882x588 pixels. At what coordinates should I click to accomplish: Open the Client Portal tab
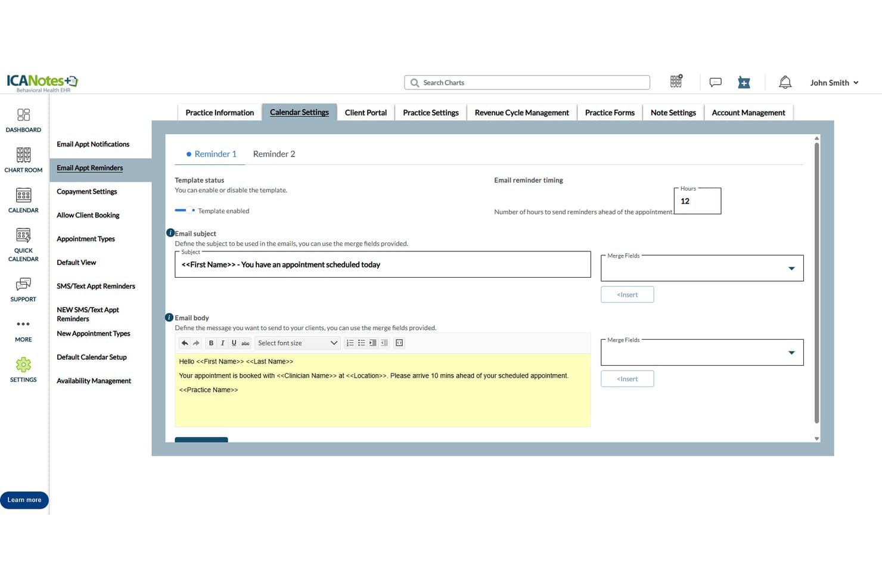(366, 113)
